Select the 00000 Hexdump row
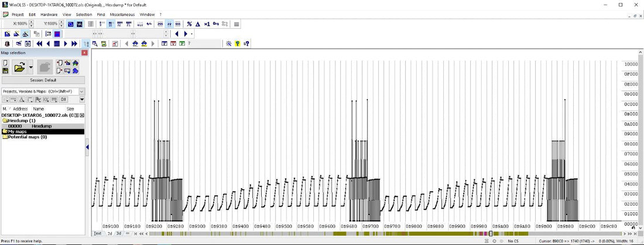Viewport: 644px width, 245px height. pyautogui.click(x=43, y=126)
